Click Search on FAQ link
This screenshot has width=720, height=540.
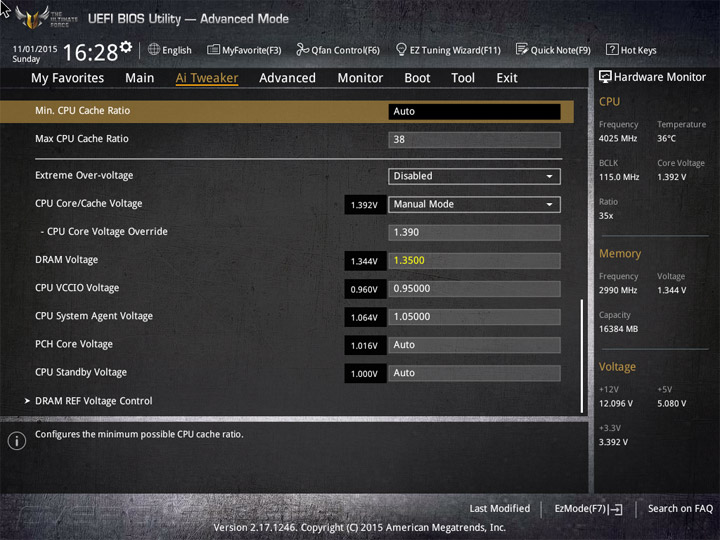coord(681,508)
